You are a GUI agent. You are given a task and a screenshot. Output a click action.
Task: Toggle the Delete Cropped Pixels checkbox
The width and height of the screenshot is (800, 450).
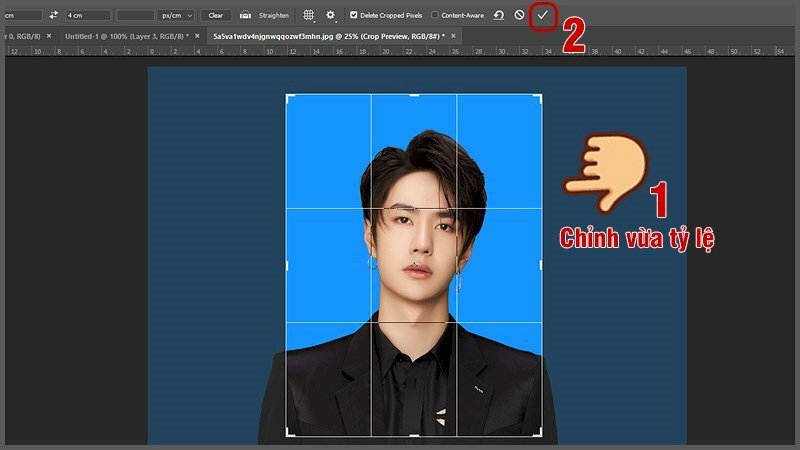(354, 15)
